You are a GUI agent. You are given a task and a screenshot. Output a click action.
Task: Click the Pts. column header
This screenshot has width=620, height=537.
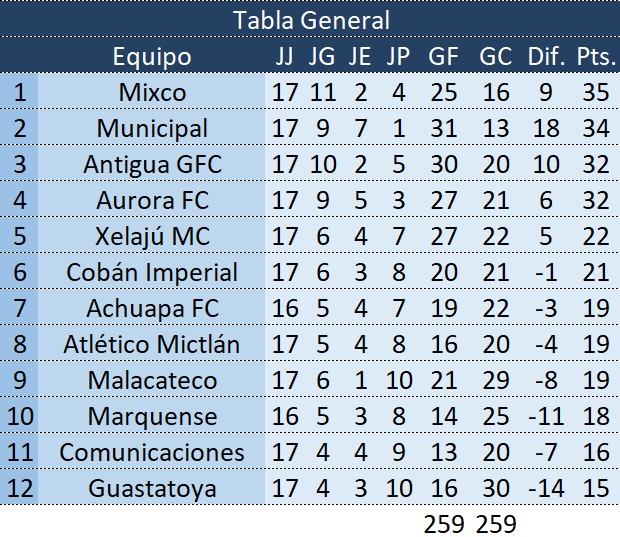[x=596, y=56]
